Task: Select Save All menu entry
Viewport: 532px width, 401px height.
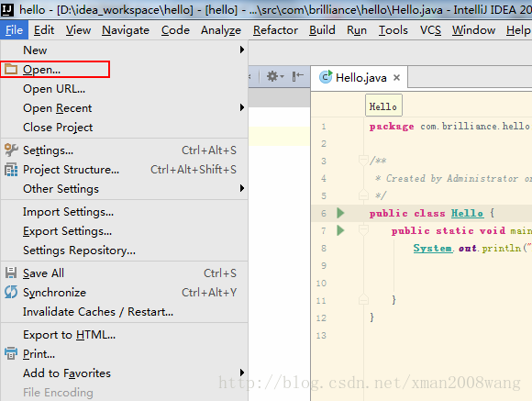Action: [124, 273]
